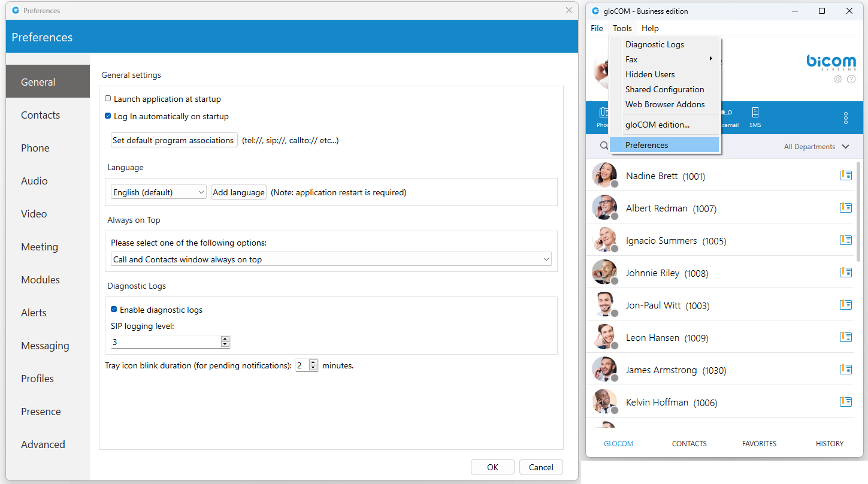The image size is (868, 484).
Task: Click the question mark help icon under bicom logo
Action: pos(851,79)
